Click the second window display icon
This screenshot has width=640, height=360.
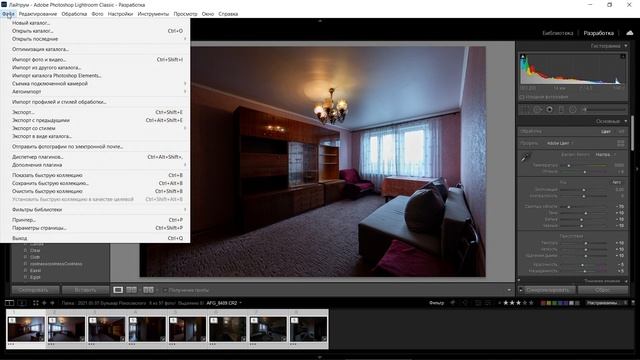[22, 303]
